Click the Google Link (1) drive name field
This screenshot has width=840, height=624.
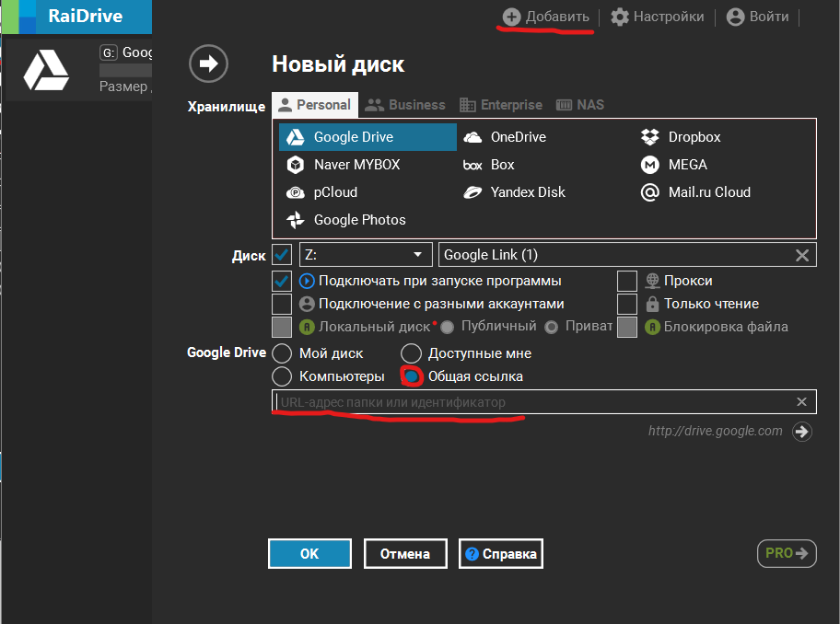pyautogui.click(x=627, y=255)
